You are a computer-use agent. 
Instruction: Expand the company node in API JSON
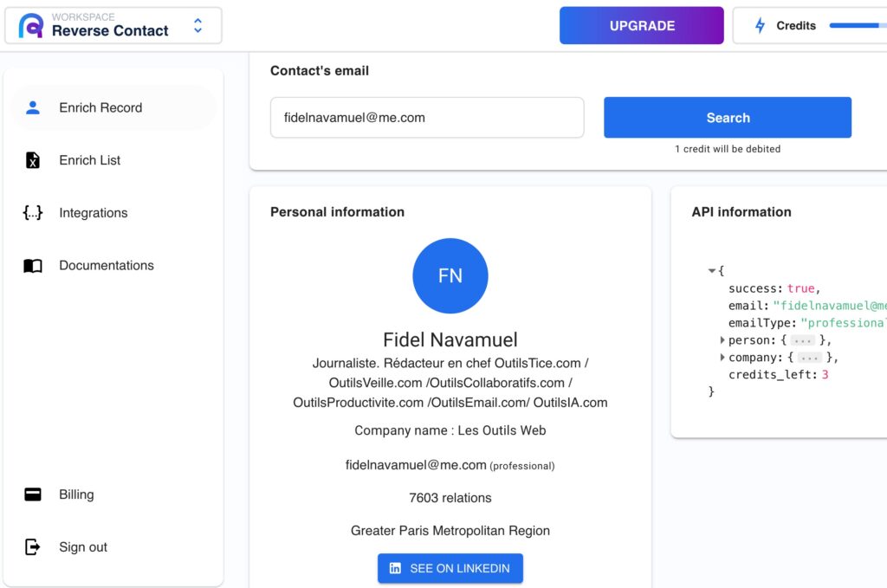tap(722, 358)
